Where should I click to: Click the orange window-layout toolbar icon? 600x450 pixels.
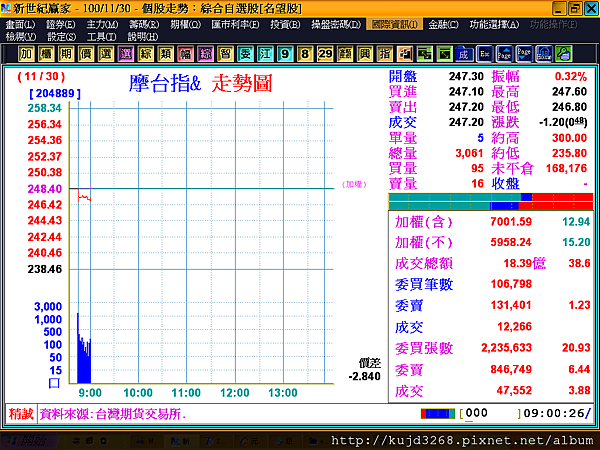point(404,54)
